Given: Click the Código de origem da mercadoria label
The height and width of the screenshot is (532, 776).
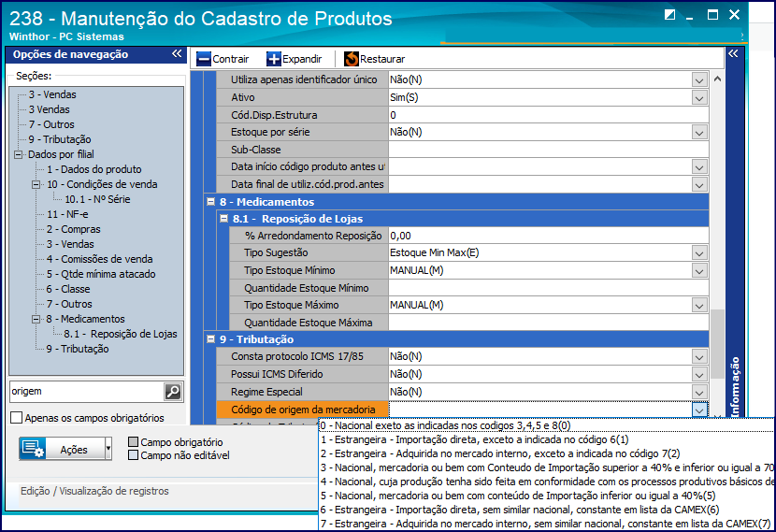Looking at the screenshot, I should (303, 410).
